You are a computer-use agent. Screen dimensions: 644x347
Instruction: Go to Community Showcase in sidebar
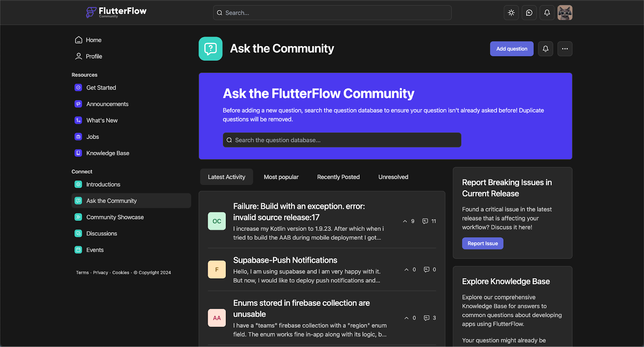click(115, 217)
